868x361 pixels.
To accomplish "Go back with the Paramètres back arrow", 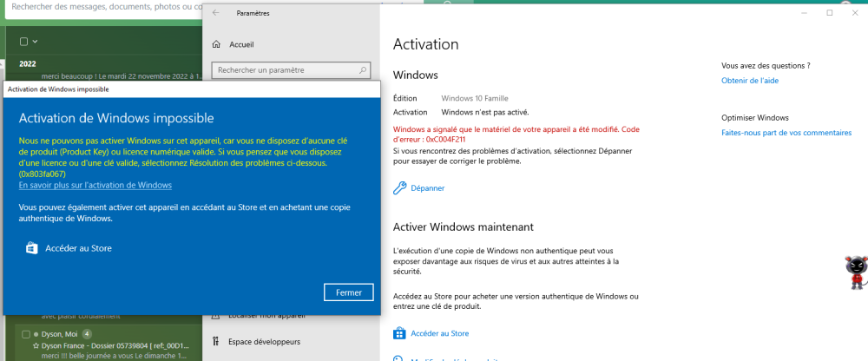I will point(216,13).
